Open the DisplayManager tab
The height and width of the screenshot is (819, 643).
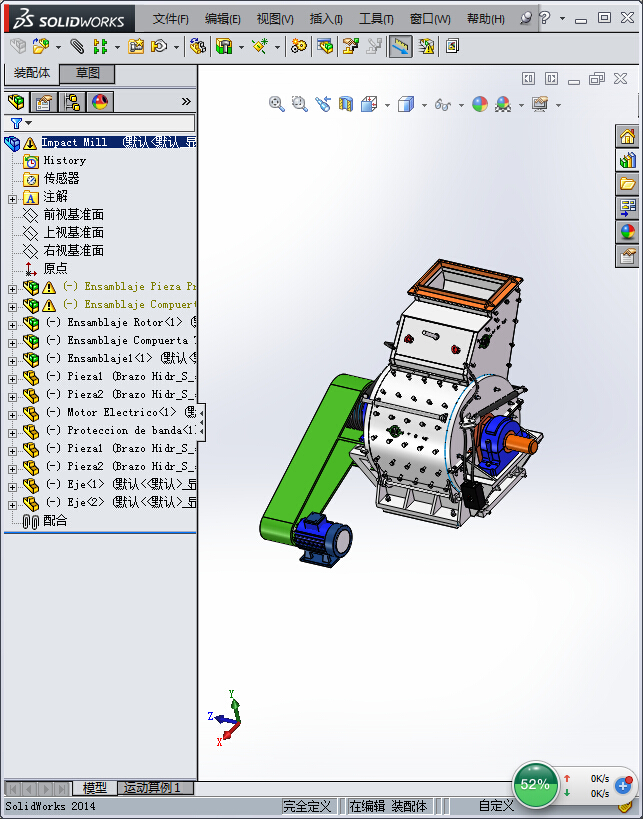[x=100, y=101]
